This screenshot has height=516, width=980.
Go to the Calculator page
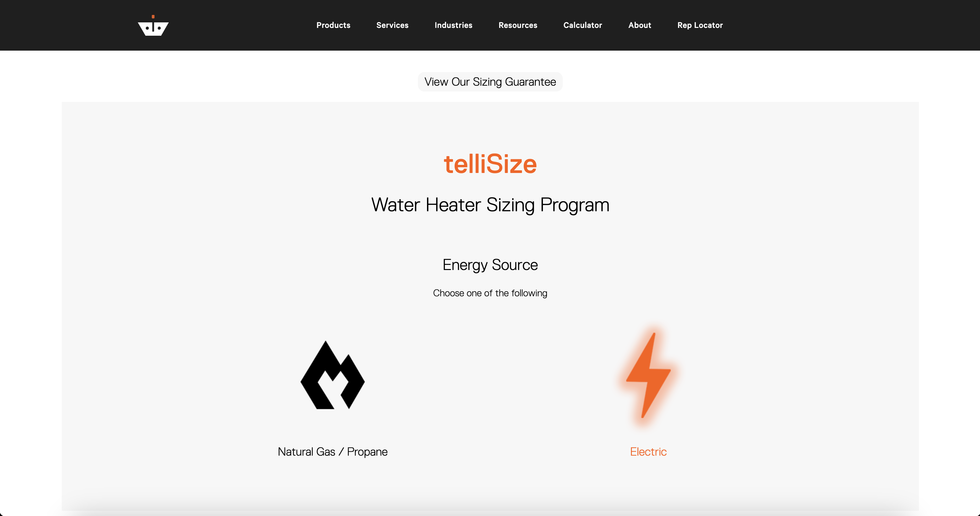tap(583, 25)
